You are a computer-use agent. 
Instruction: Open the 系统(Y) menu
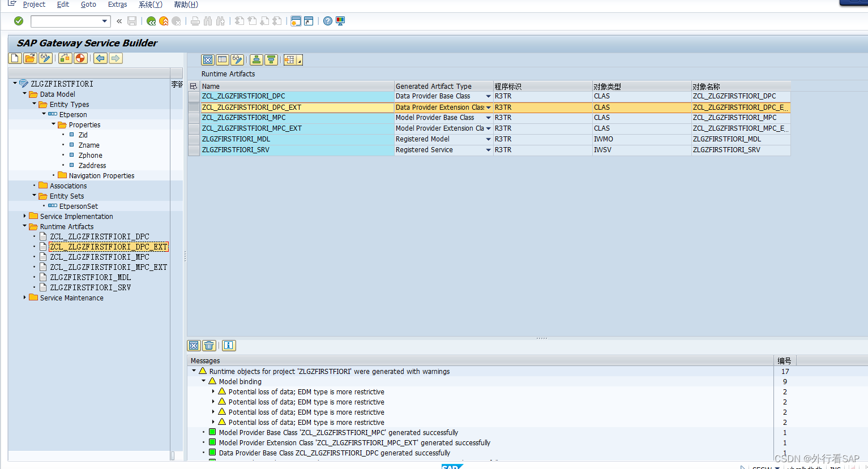[x=151, y=5]
